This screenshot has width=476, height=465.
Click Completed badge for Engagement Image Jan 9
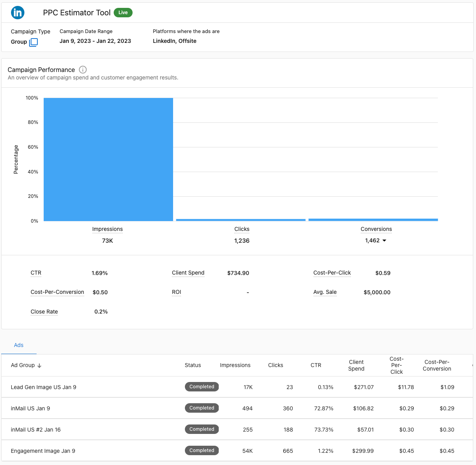(x=201, y=450)
